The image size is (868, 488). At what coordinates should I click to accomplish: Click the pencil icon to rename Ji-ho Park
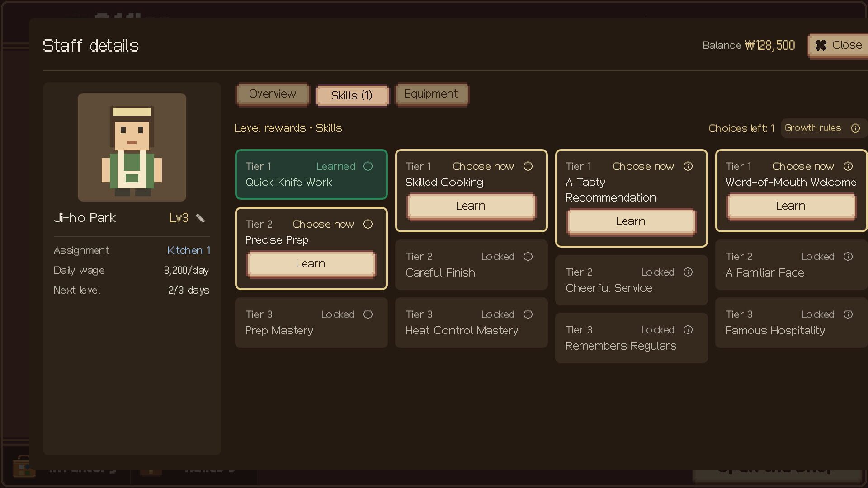click(x=200, y=218)
